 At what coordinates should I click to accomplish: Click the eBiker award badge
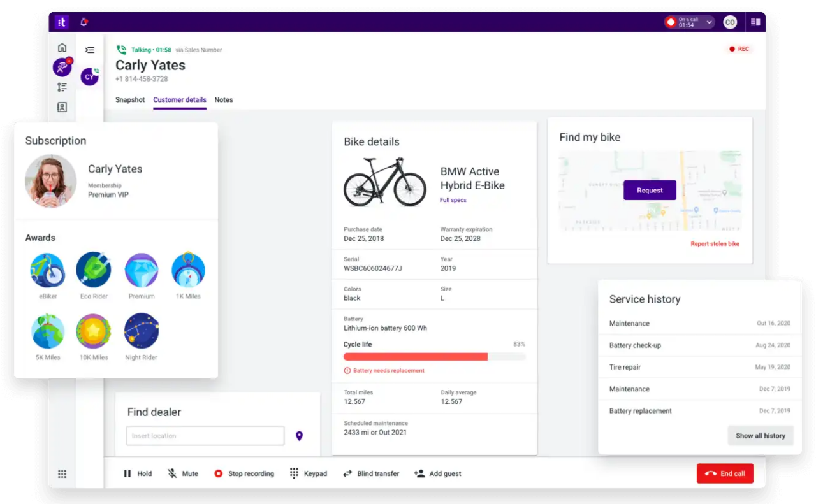[47, 270]
